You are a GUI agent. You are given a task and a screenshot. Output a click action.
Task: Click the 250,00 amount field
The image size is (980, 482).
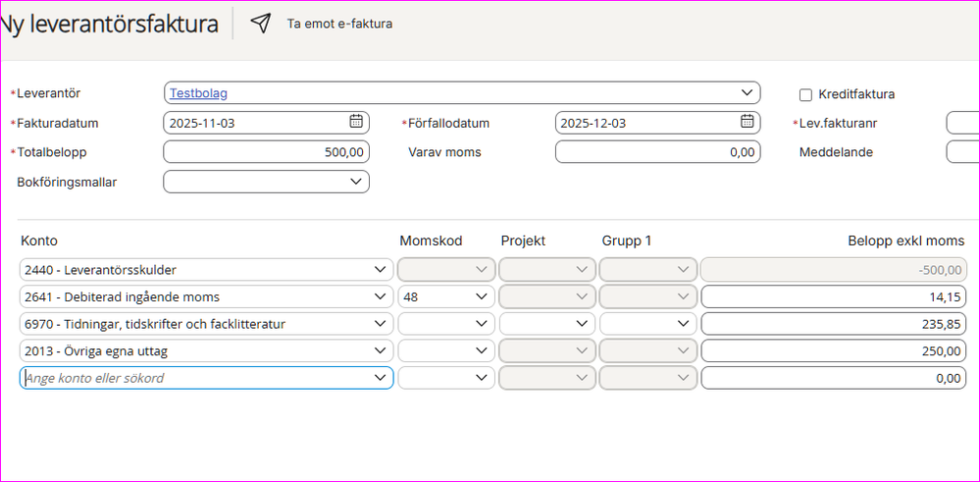835,350
